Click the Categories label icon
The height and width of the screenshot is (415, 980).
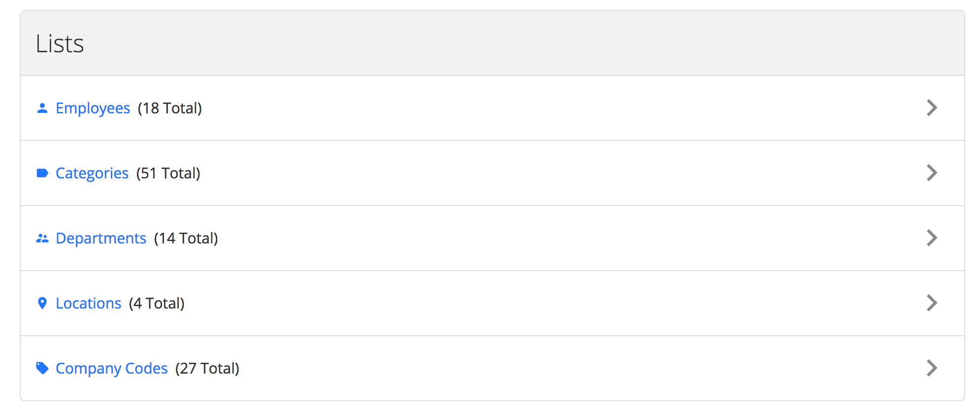[x=42, y=173]
